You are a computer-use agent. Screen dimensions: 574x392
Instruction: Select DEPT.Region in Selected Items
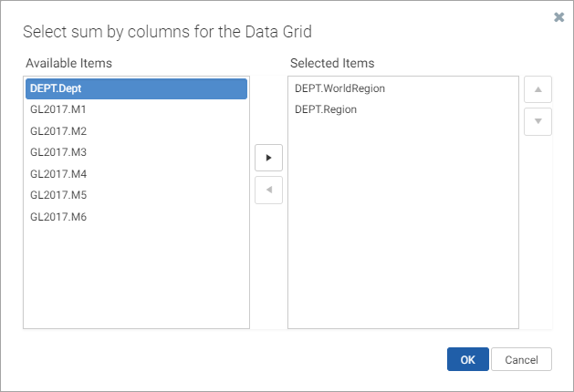click(403, 109)
